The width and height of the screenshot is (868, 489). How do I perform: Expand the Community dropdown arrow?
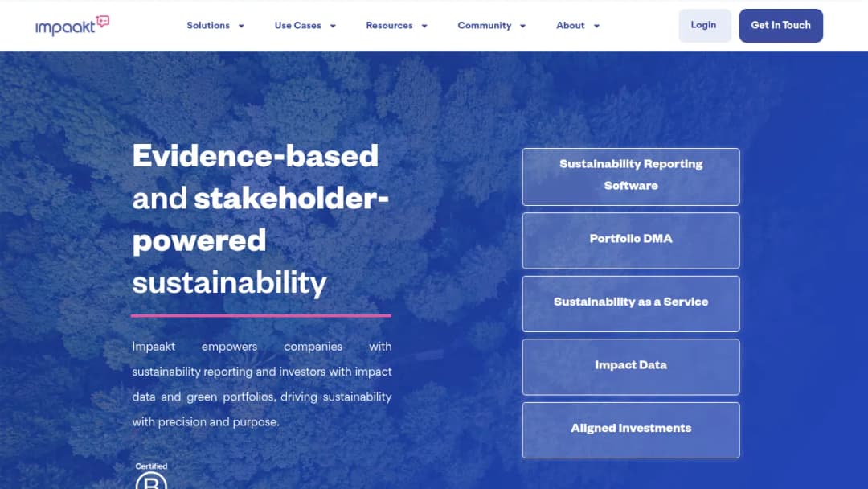522,26
